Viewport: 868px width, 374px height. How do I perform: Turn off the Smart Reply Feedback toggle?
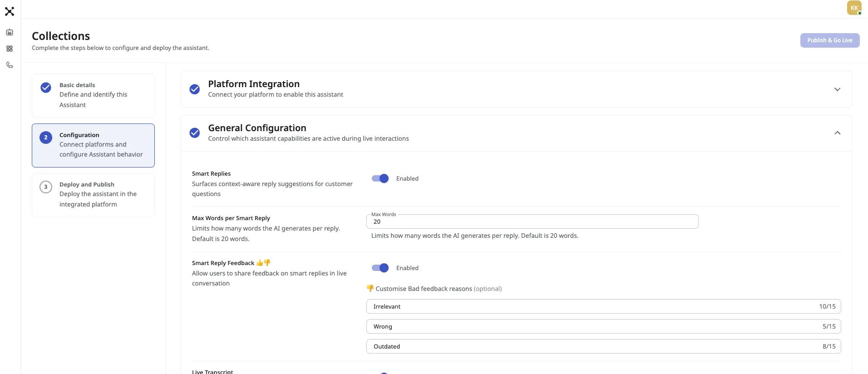pos(380,268)
